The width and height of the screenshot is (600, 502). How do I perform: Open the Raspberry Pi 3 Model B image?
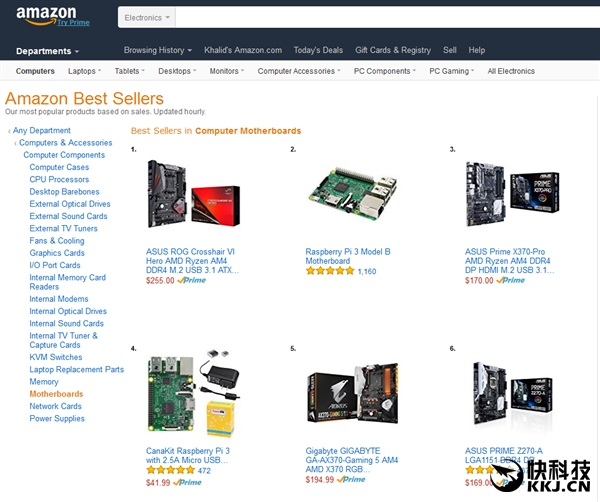tap(354, 193)
